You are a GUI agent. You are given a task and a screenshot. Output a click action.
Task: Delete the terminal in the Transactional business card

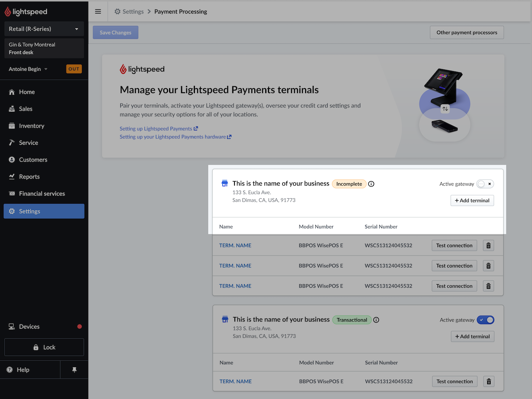pos(489,381)
